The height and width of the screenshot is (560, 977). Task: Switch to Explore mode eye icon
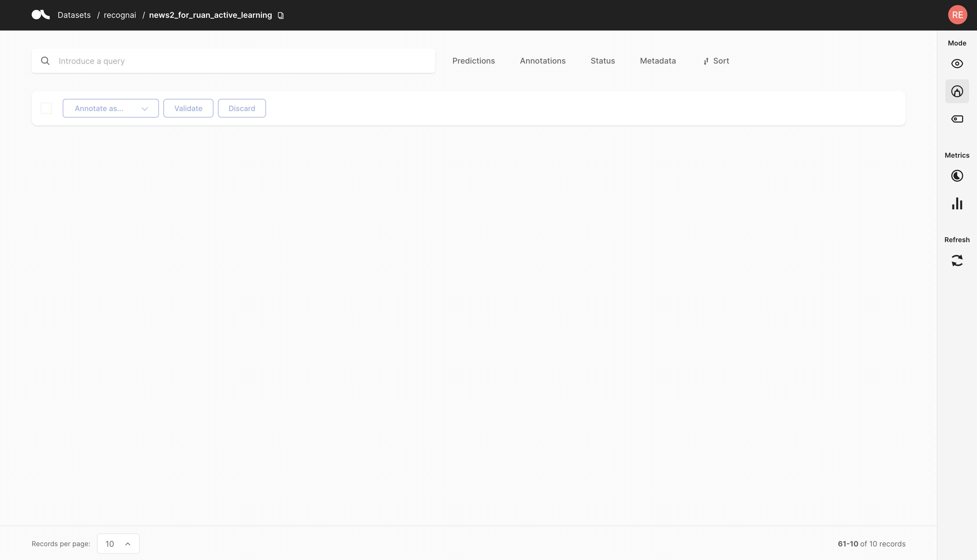tap(957, 64)
